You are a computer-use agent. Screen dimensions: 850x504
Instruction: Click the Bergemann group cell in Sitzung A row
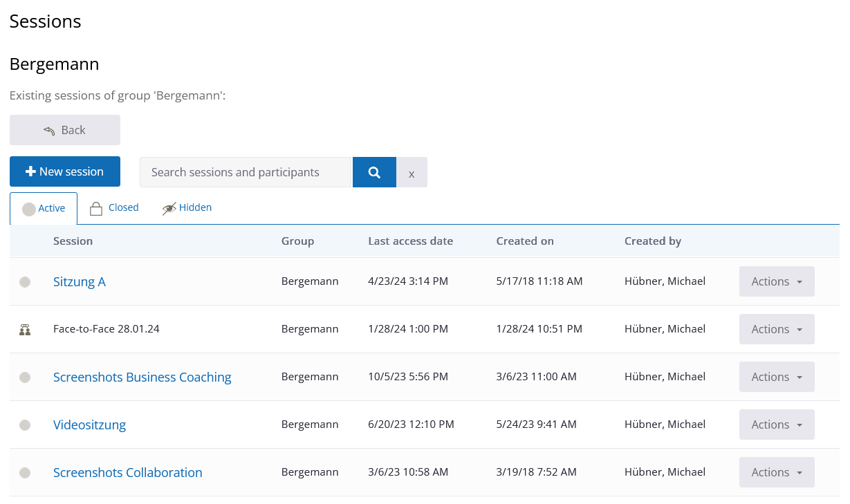click(310, 281)
